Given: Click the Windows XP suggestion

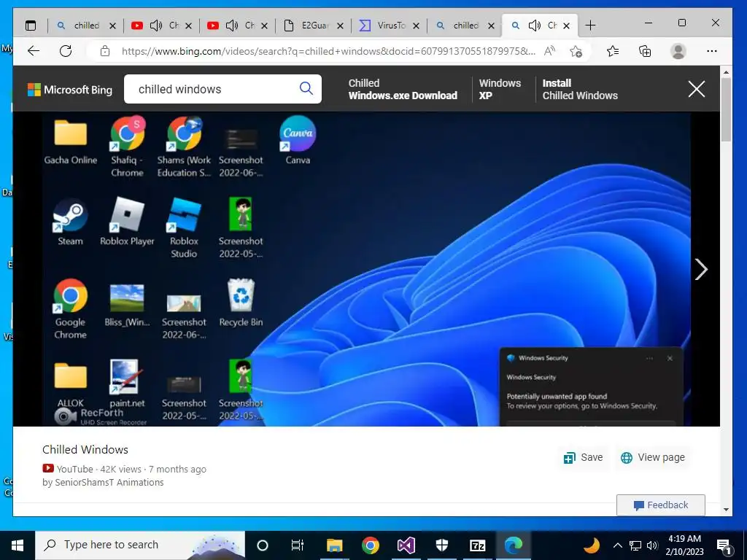Looking at the screenshot, I should click(500, 90).
